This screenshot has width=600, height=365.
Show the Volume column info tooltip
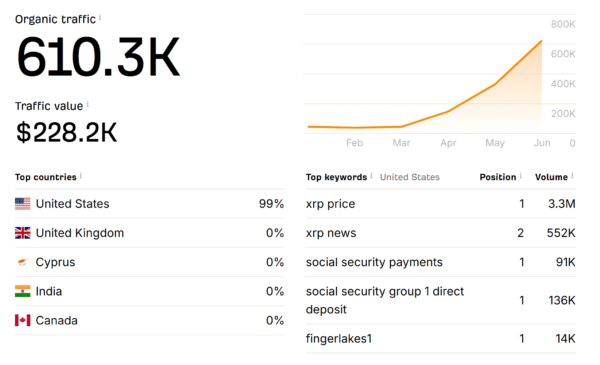tap(572, 175)
